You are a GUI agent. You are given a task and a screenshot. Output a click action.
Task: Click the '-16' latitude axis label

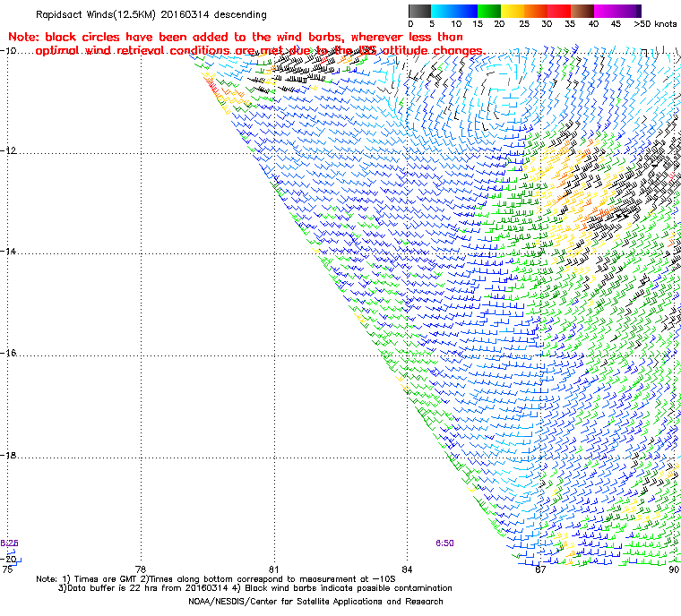pyautogui.click(x=8, y=353)
